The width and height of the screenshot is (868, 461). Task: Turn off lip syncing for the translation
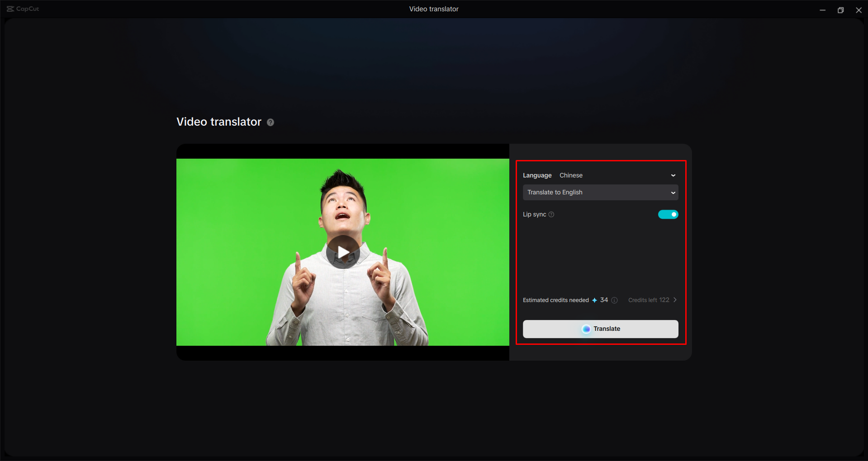[668, 214]
